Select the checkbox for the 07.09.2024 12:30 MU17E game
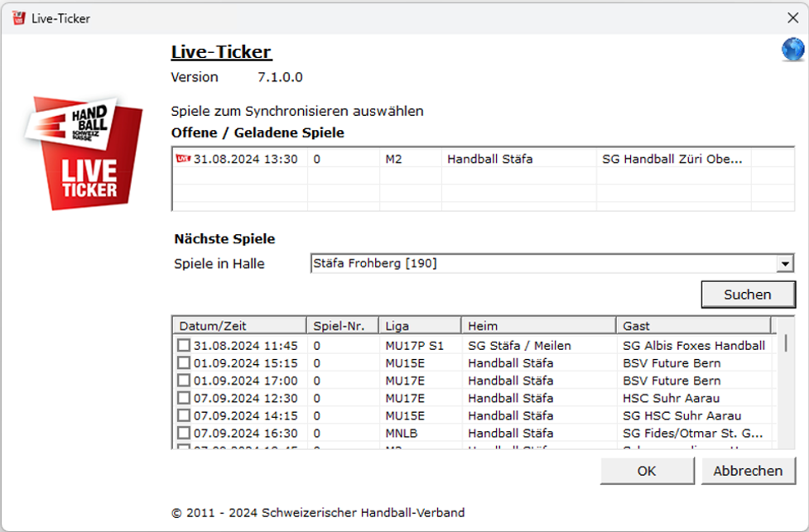This screenshot has width=809, height=532. pyautogui.click(x=184, y=398)
